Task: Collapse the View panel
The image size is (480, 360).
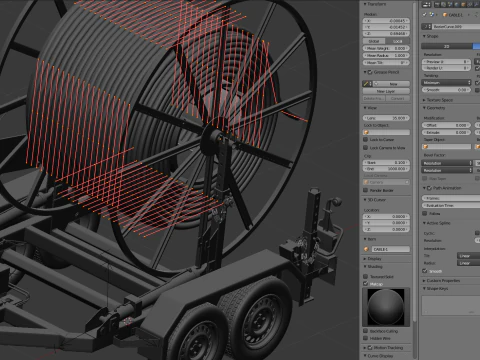Action: coord(365,108)
